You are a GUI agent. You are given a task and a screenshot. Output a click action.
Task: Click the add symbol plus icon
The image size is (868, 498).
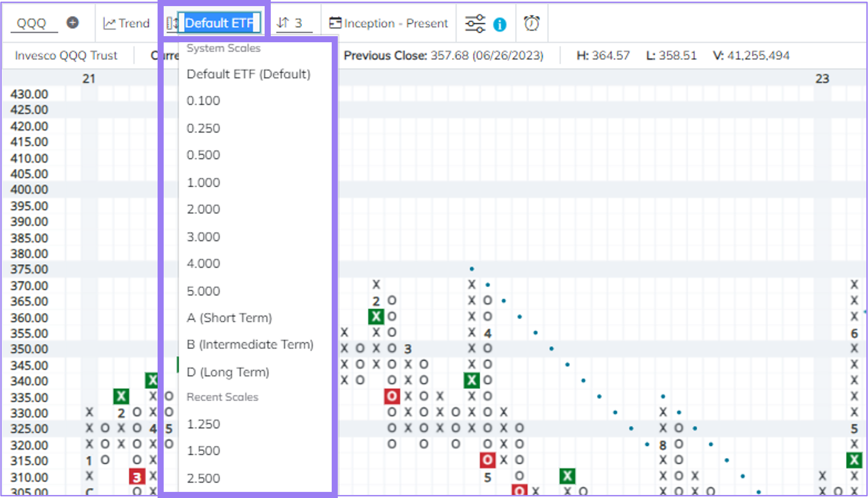tap(73, 23)
